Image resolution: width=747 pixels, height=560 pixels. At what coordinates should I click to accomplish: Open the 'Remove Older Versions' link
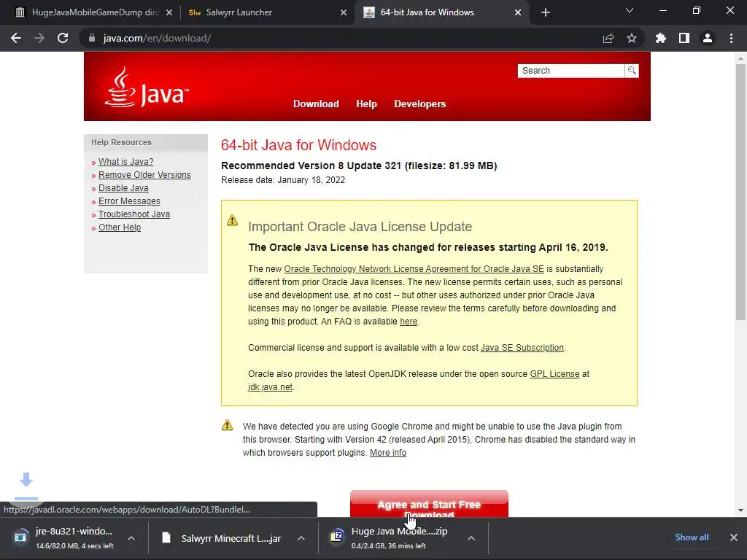(144, 175)
